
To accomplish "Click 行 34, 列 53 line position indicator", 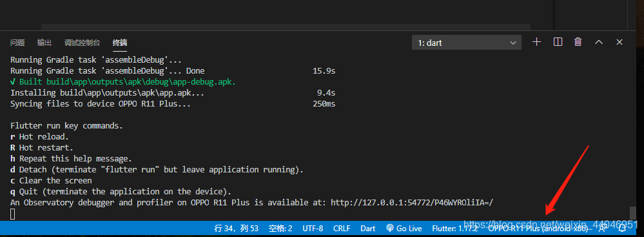I will tap(237, 228).
